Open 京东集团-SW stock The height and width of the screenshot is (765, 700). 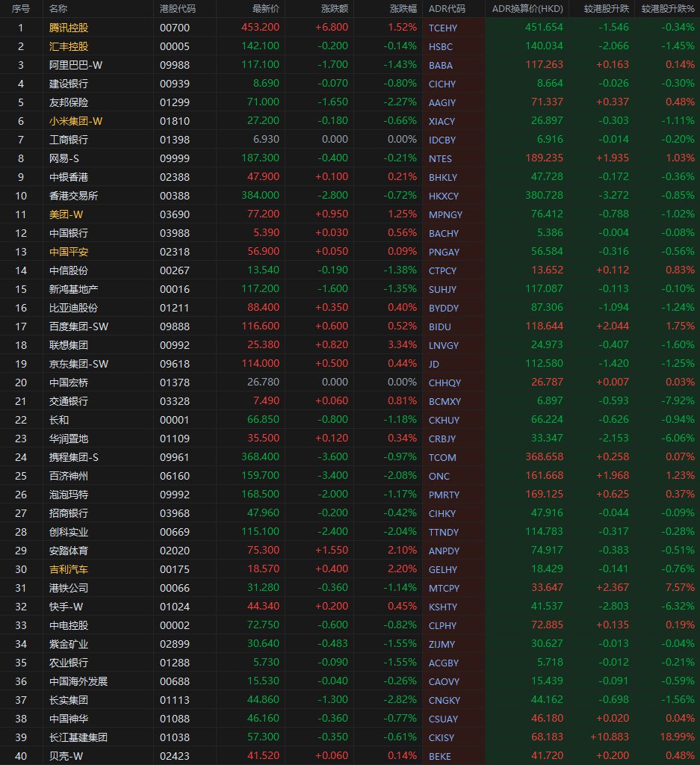[x=78, y=364]
